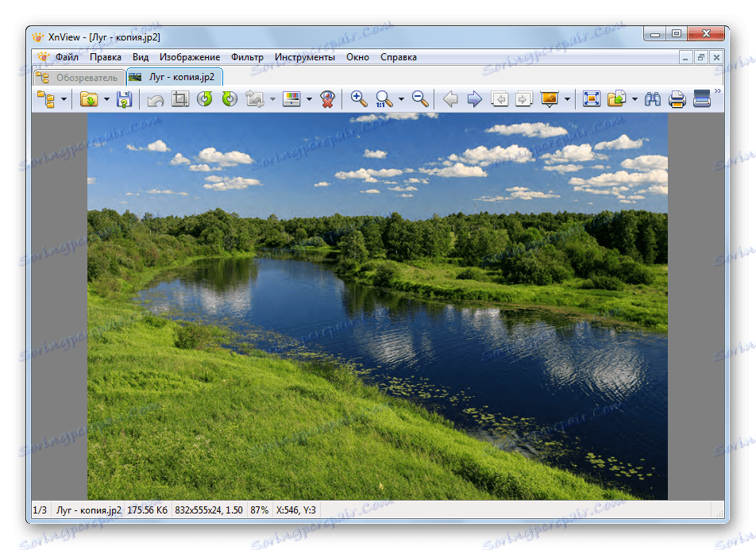Show more toolbar items chevron
This screenshot has height=550, width=756.
coord(718,90)
